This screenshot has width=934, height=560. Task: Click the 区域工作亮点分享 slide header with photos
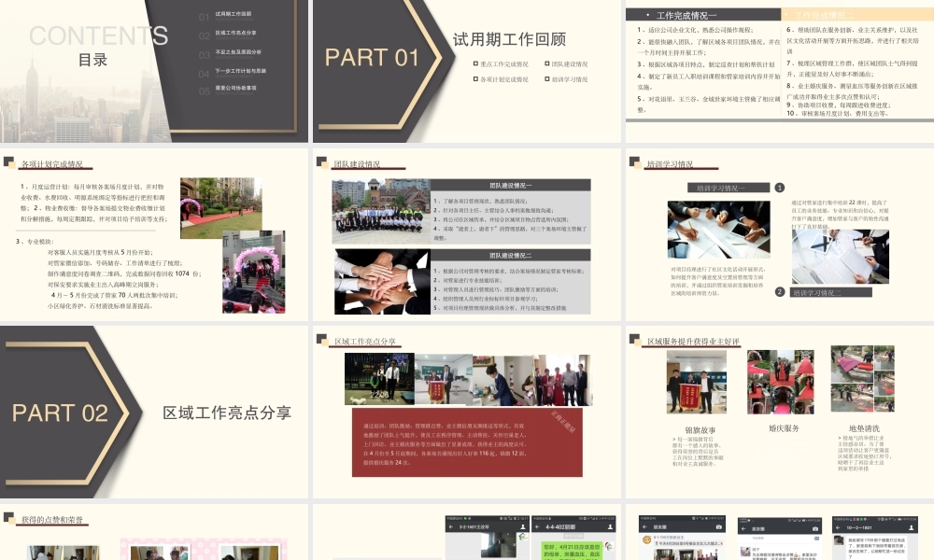coord(364,342)
